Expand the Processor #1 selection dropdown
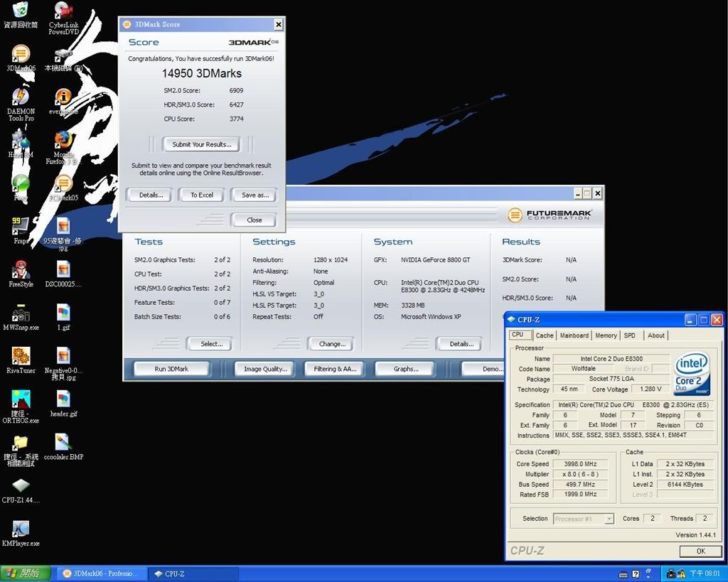This screenshot has height=582, width=728. point(609,519)
